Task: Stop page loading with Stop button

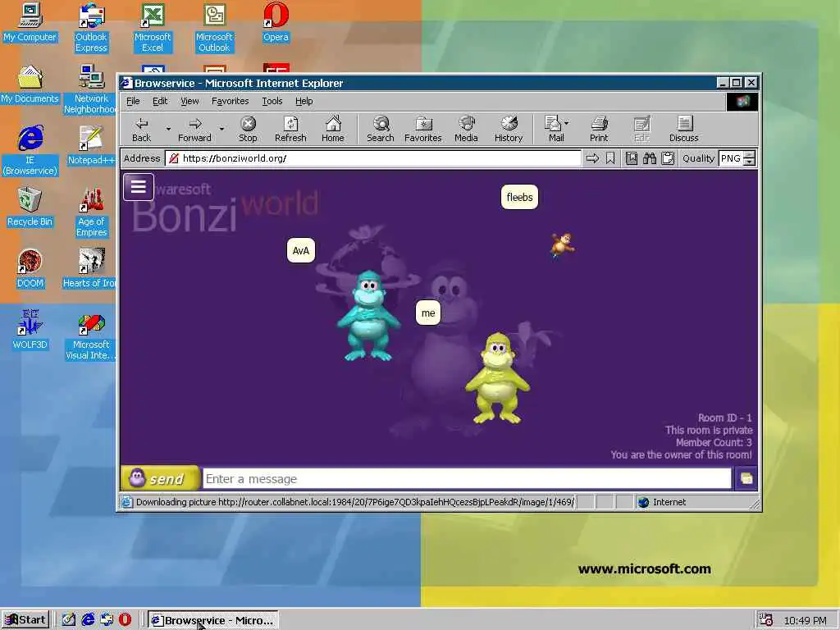Action: click(248, 130)
